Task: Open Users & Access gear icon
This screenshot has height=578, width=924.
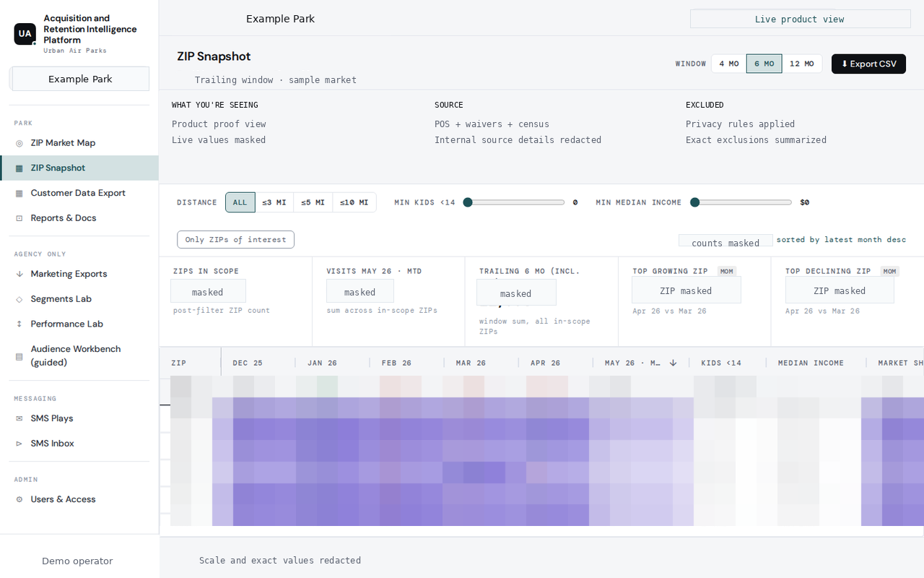Action: point(19,500)
